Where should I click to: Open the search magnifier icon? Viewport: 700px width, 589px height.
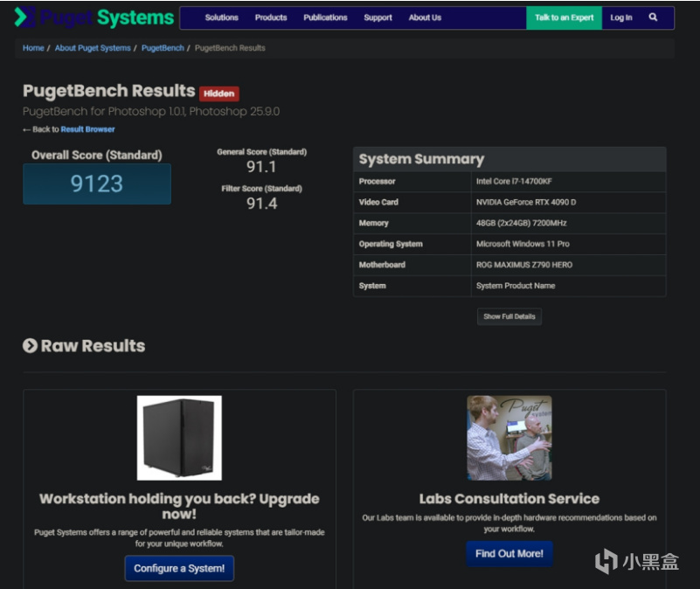pos(653,17)
